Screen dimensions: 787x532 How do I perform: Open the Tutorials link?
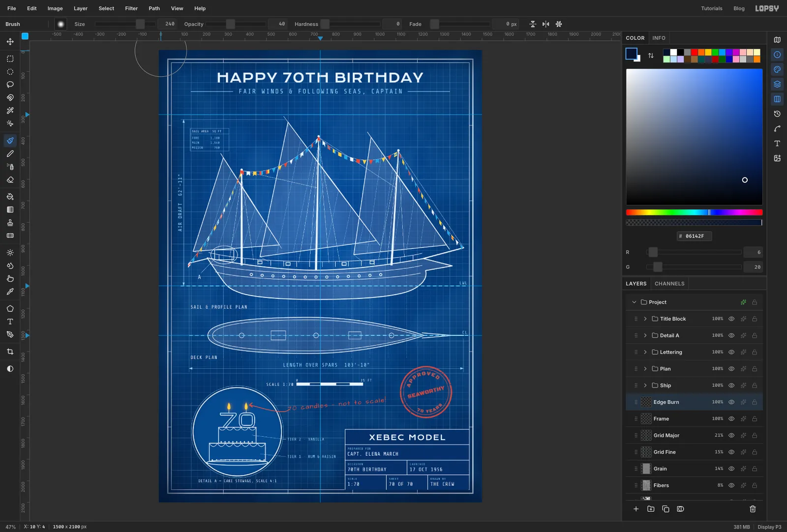point(712,8)
